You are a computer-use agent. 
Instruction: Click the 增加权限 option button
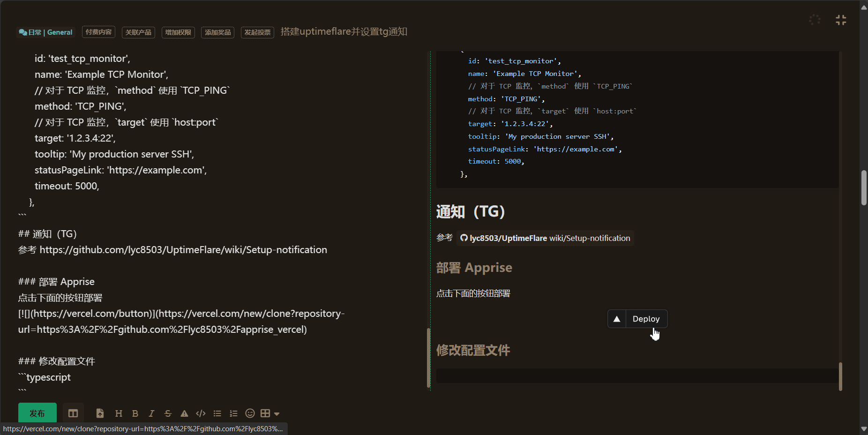point(178,32)
